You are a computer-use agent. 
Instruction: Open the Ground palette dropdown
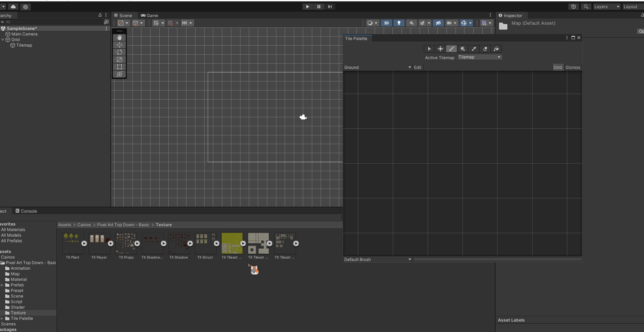tap(378, 68)
